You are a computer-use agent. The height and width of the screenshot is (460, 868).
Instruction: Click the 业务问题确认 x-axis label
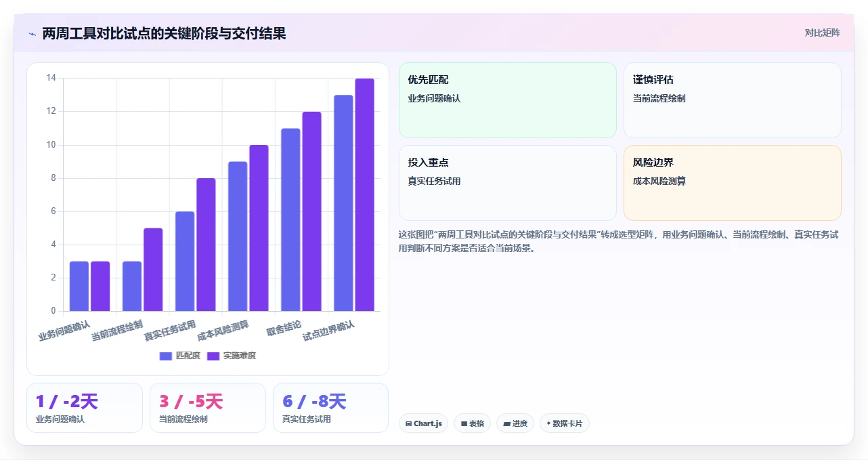[x=64, y=330]
